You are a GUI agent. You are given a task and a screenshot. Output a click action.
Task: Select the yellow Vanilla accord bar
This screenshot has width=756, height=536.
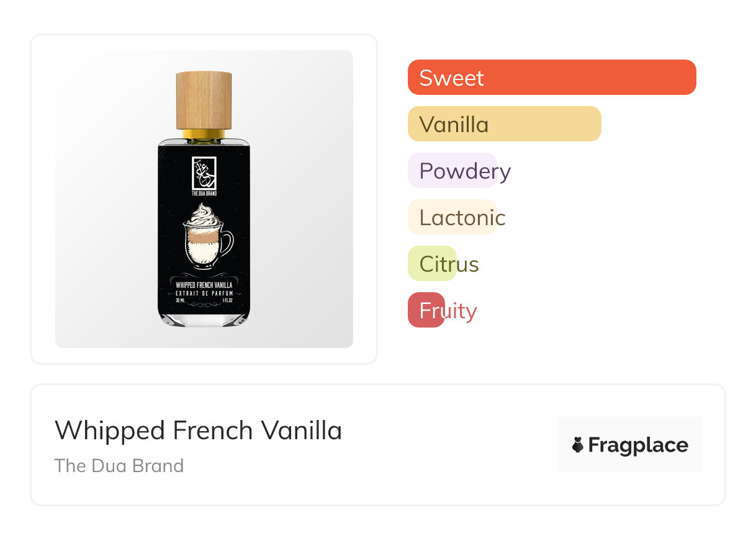click(504, 124)
